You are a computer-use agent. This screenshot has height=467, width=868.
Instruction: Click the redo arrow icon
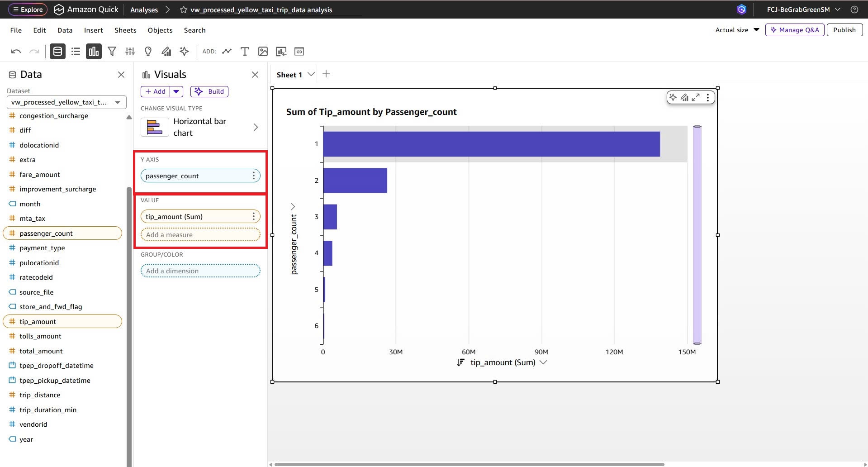(34, 52)
